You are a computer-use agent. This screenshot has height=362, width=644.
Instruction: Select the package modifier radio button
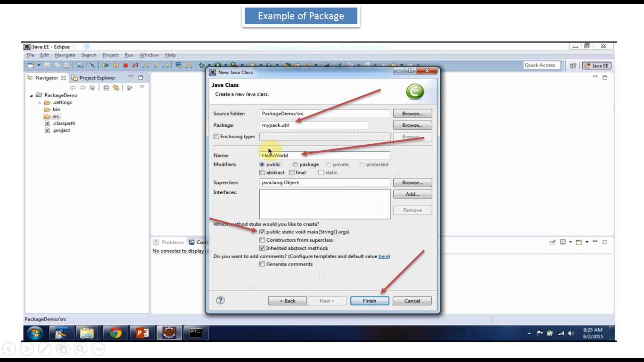coord(295,165)
